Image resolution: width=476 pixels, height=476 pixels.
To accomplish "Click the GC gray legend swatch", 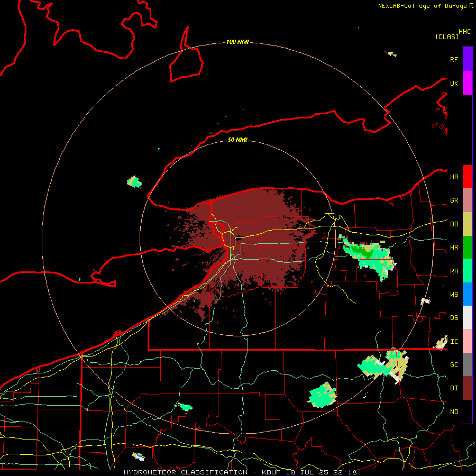I will coord(467,364).
